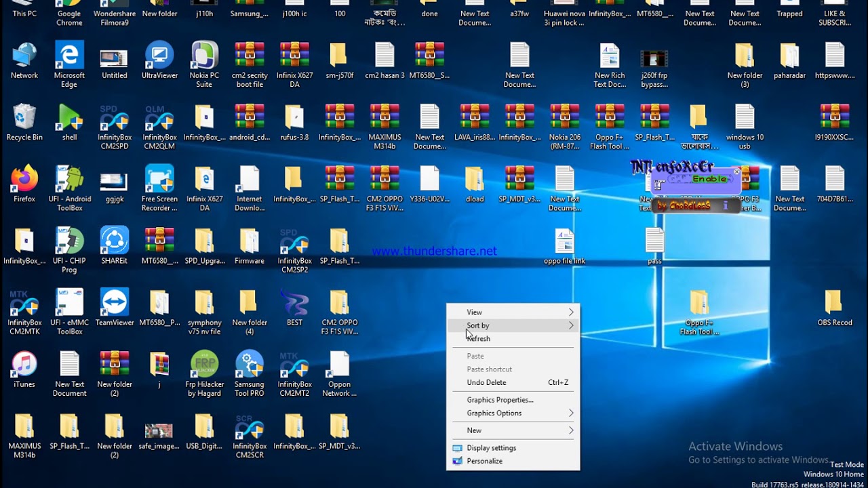Open the Network icon
The height and width of the screenshot is (488, 868).
click(24, 55)
